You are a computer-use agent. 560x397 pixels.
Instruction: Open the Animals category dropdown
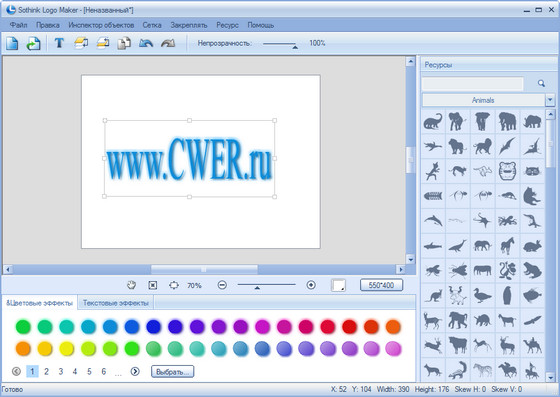(550, 100)
